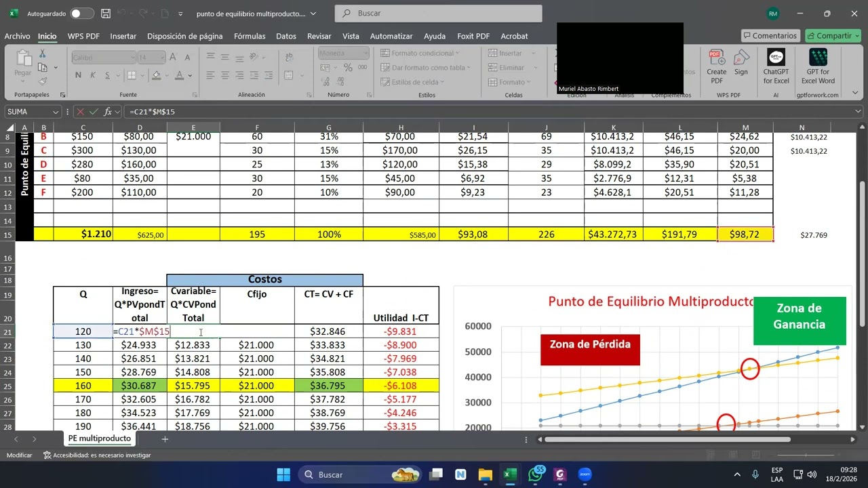Screen dimensions: 868x488
Task: Open the Fórmulas ribbon tab
Action: coord(250,36)
